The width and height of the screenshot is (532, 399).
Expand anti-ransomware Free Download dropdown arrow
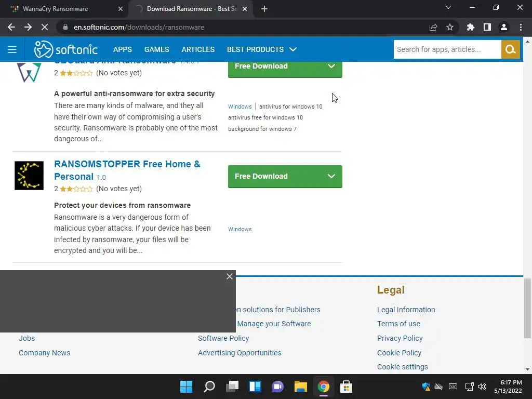pos(331,66)
